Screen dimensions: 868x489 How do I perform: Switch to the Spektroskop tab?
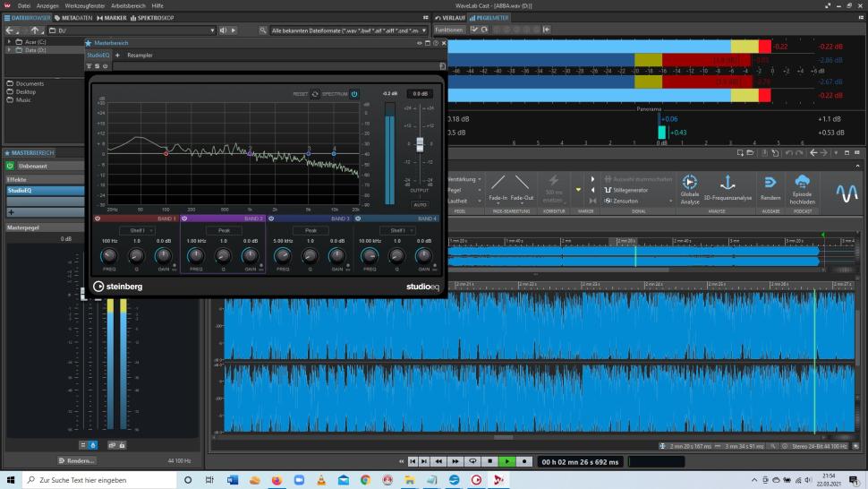click(152, 18)
